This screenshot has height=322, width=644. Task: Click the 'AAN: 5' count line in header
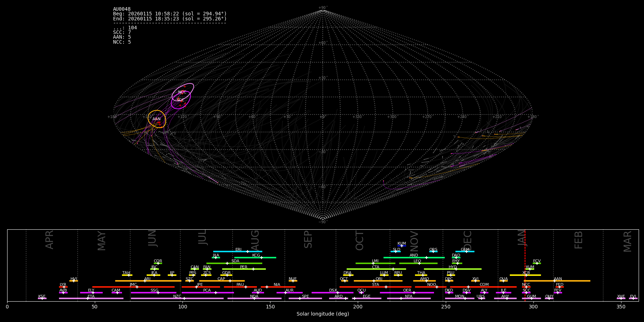[122, 37]
